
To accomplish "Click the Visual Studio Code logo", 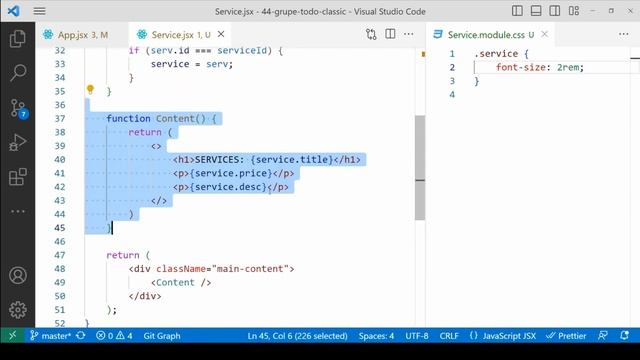I will coord(13,11).
